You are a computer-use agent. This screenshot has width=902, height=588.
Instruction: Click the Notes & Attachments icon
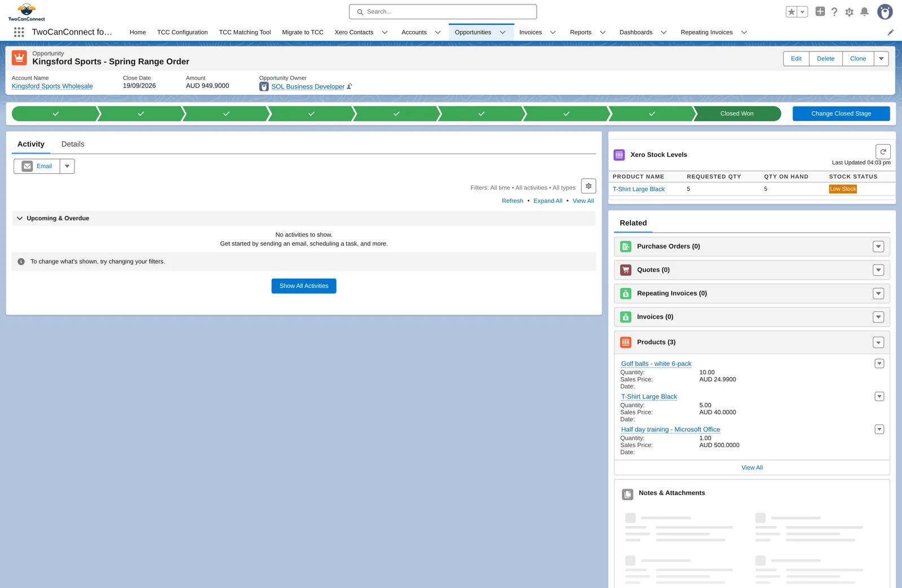click(x=627, y=494)
